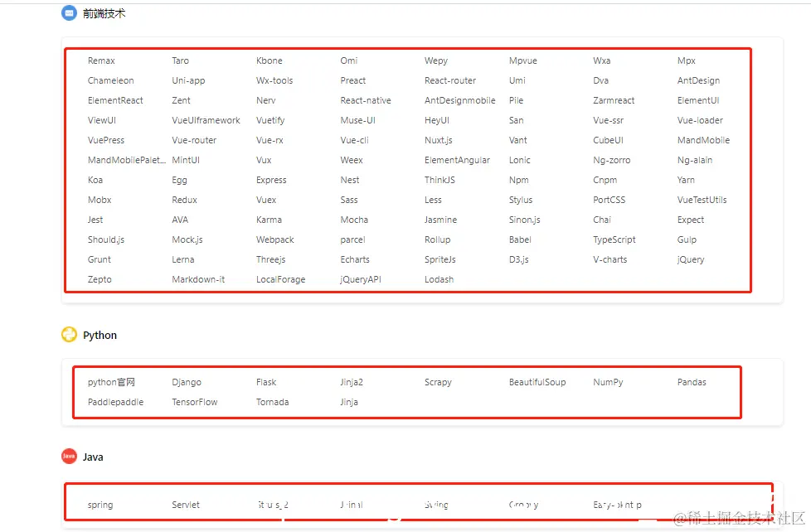Click AntDesignmobile entry
The image size is (811, 532).
[x=459, y=100]
